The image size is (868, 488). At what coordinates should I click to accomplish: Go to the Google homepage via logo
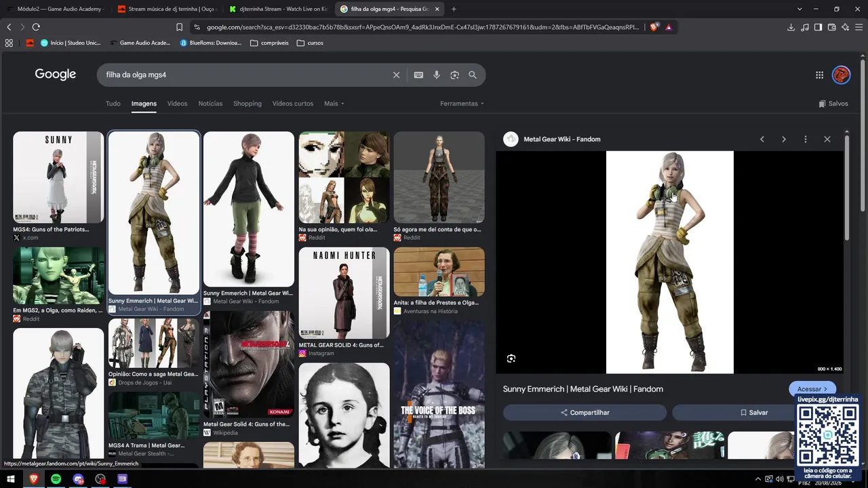(x=56, y=75)
